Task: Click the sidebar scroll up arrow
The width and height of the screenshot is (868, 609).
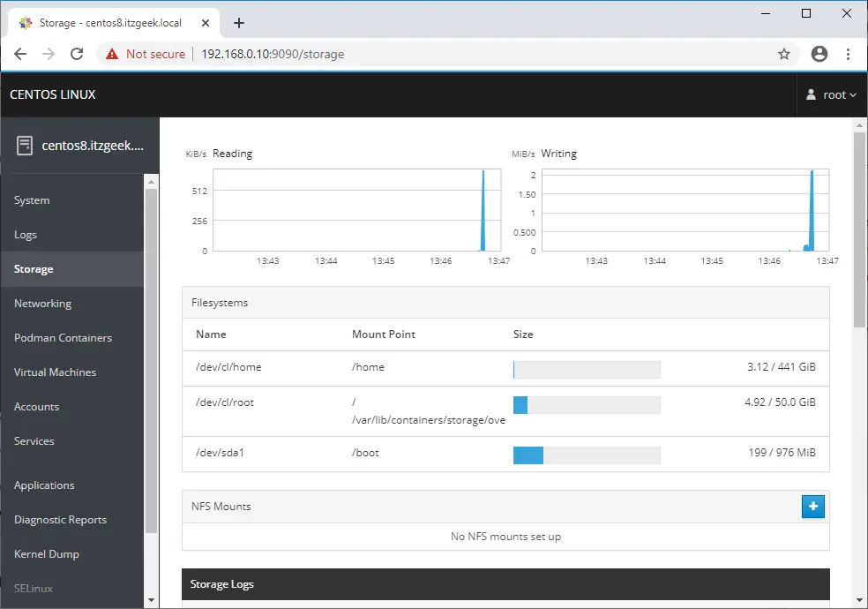Action: click(151, 182)
